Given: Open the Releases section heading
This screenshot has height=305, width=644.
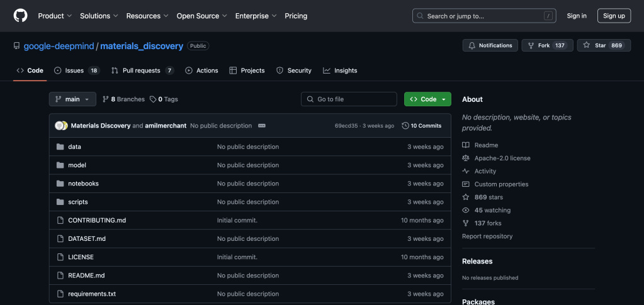Looking at the screenshot, I should (x=477, y=261).
